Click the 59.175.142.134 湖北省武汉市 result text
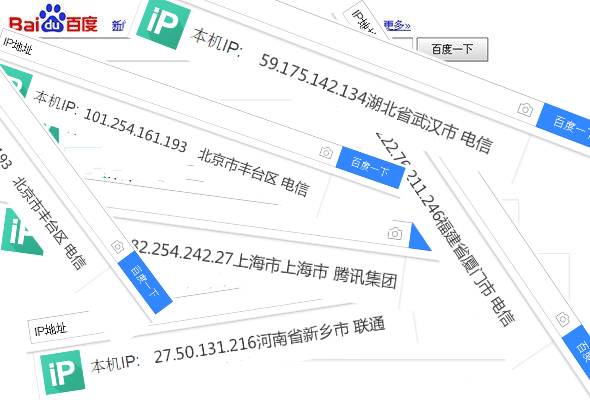Screen dimensions: 590x400 [376, 103]
